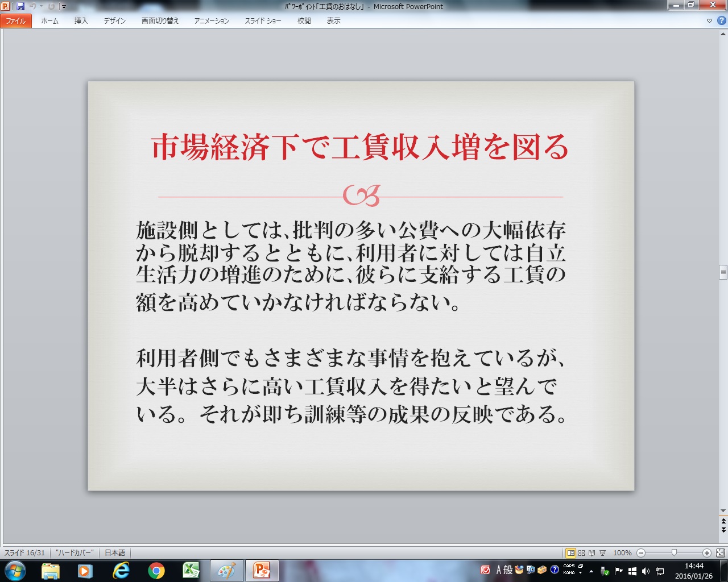This screenshot has height=582, width=728.
Task: Toggle the CAPS lock indicator in language bar
Action: [x=569, y=566]
